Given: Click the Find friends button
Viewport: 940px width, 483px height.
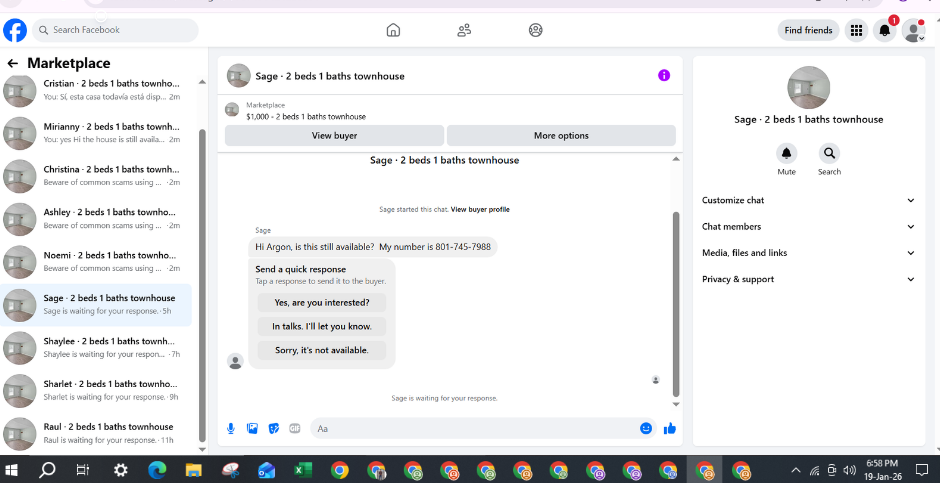Looking at the screenshot, I should pyautogui.click(x=808, y=30).
